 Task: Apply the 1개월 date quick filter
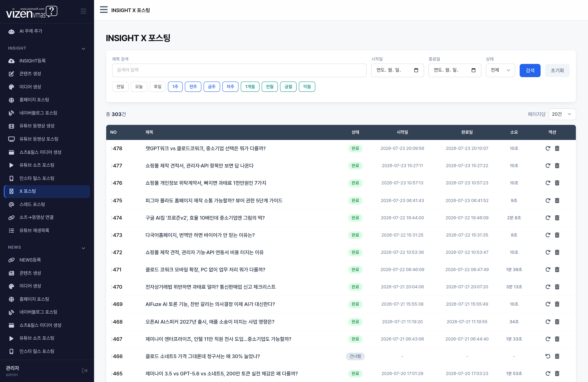click(250, 87)
